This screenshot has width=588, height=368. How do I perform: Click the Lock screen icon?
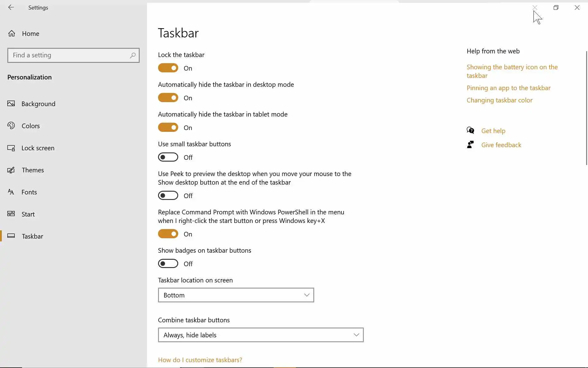coord(11,148)
